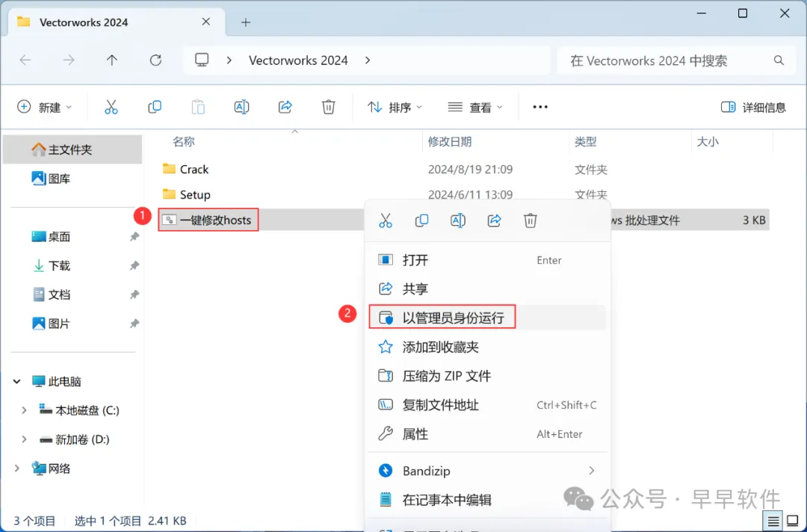Click the search magnifier icon
This screenshot has height=532, width=807.
tap(779, 61)
